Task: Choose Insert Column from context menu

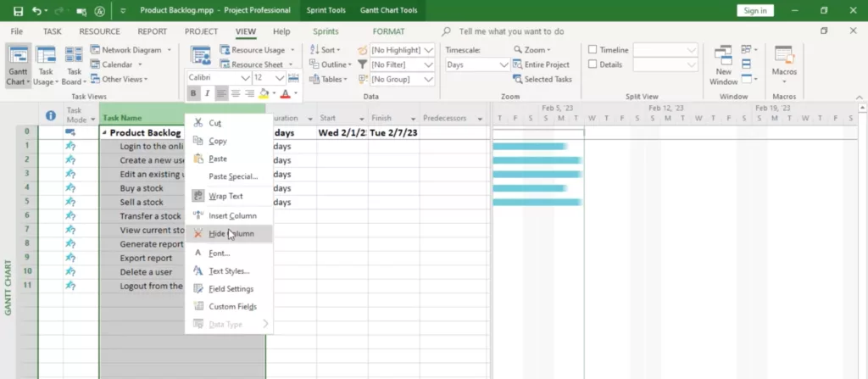Action: (229, 215)
